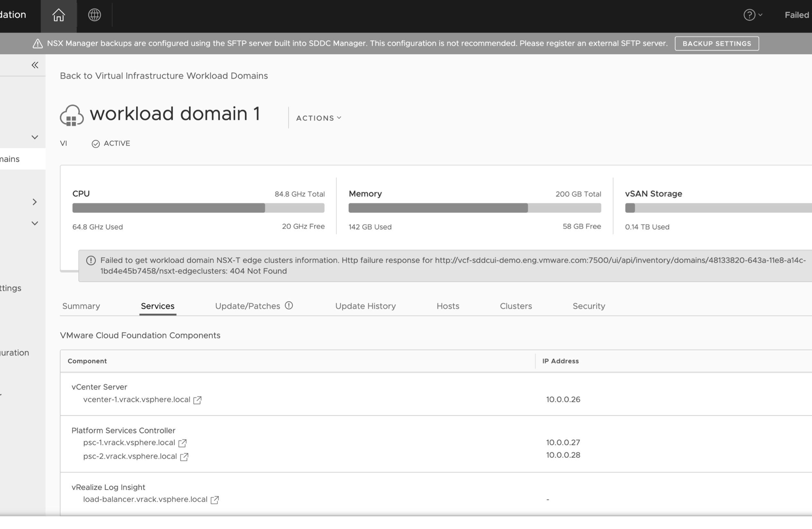Expand the sidebar section with right chevron
812x529 pixels.
(x=34, y=202)
